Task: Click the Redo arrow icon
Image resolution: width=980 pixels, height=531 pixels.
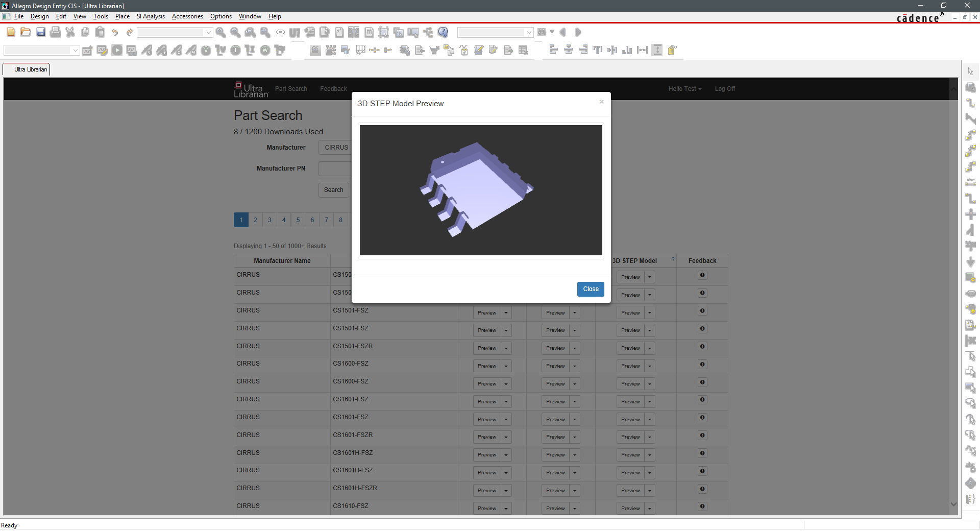Action: click(x=130, y=32)
